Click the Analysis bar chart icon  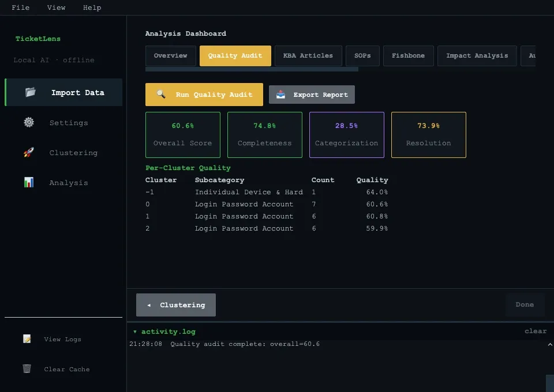(29, 182)
